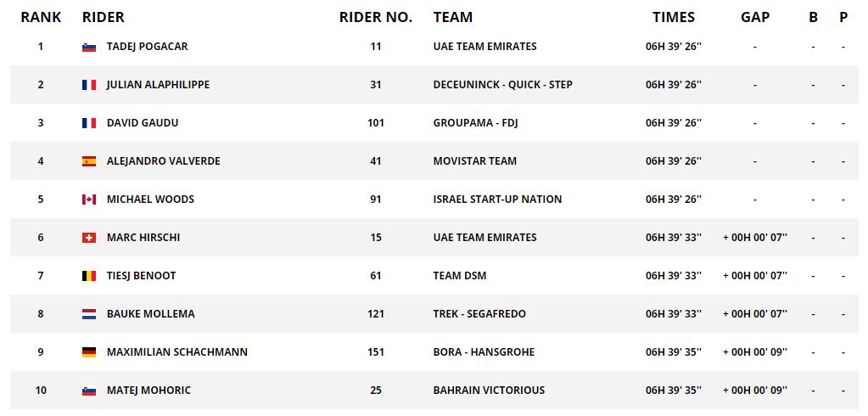Open Matej Mohoric's rider page
Screen dimensions: 868x416
pyautogui.click(x=148, y=391)
